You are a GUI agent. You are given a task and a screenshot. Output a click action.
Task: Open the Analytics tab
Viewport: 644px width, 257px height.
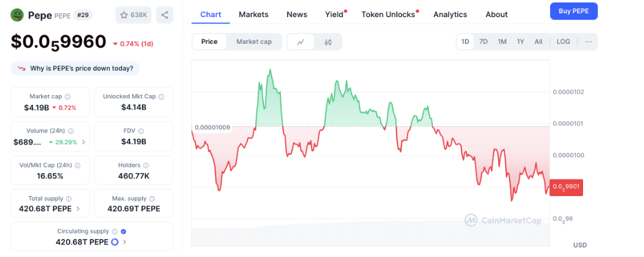[450, 15]
